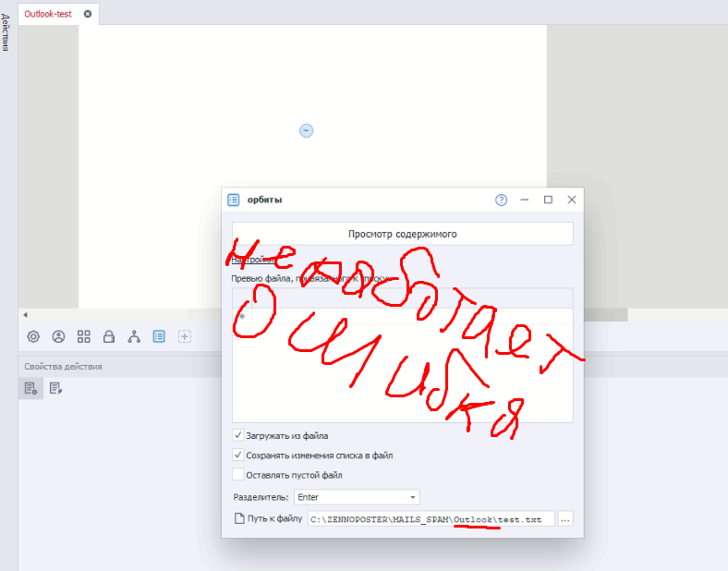Click the file icon near Путь к файлу
This screenshot has height=571, width=728.
click(238, 518)
